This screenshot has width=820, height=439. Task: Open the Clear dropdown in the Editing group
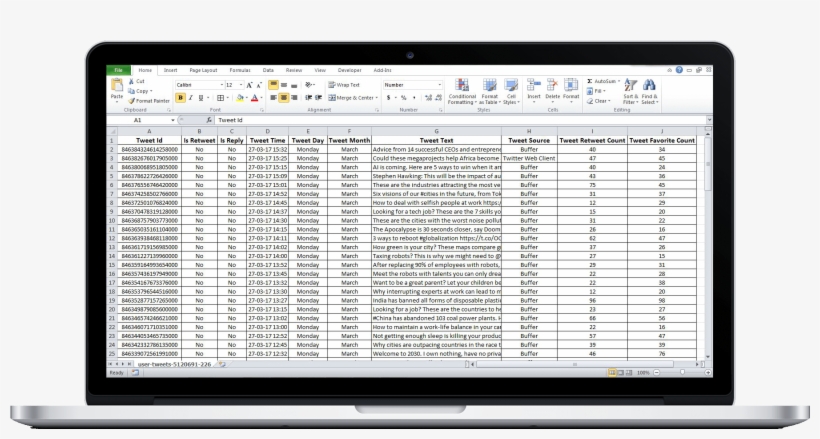[x=599, y=101]
